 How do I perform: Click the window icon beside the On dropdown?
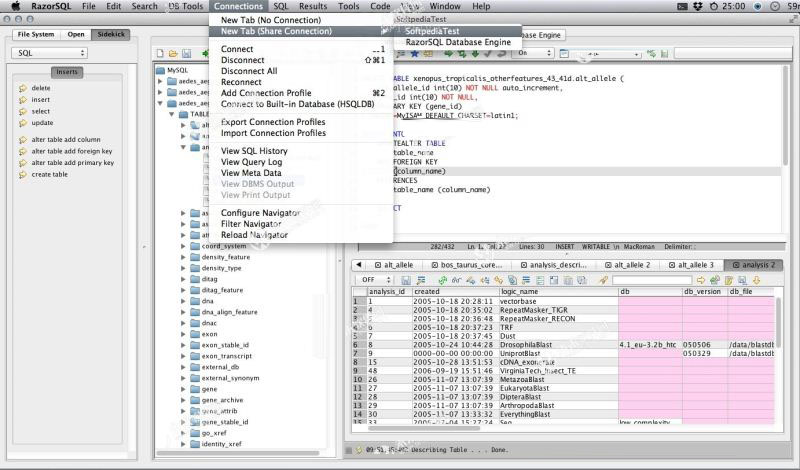(564, 54)
